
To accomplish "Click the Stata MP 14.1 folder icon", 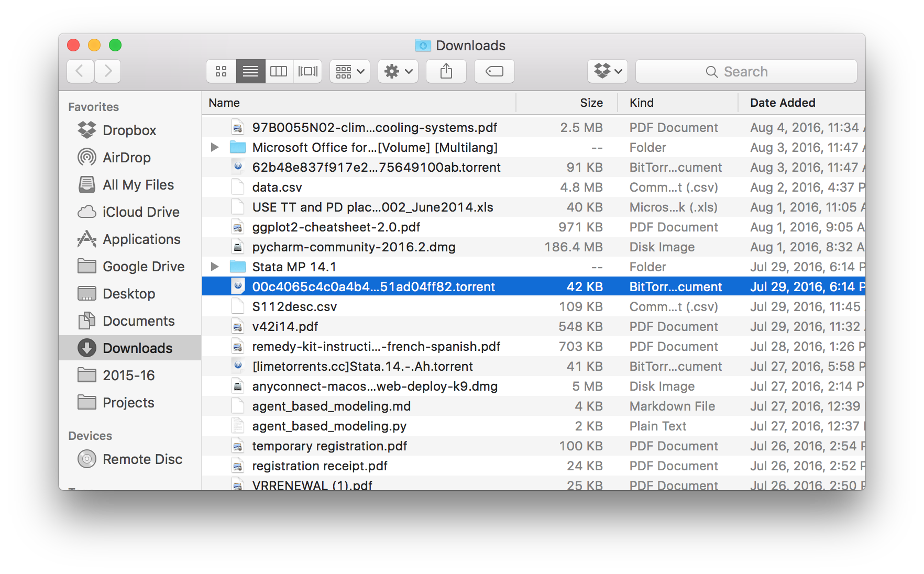I will (x=238, y=267).
